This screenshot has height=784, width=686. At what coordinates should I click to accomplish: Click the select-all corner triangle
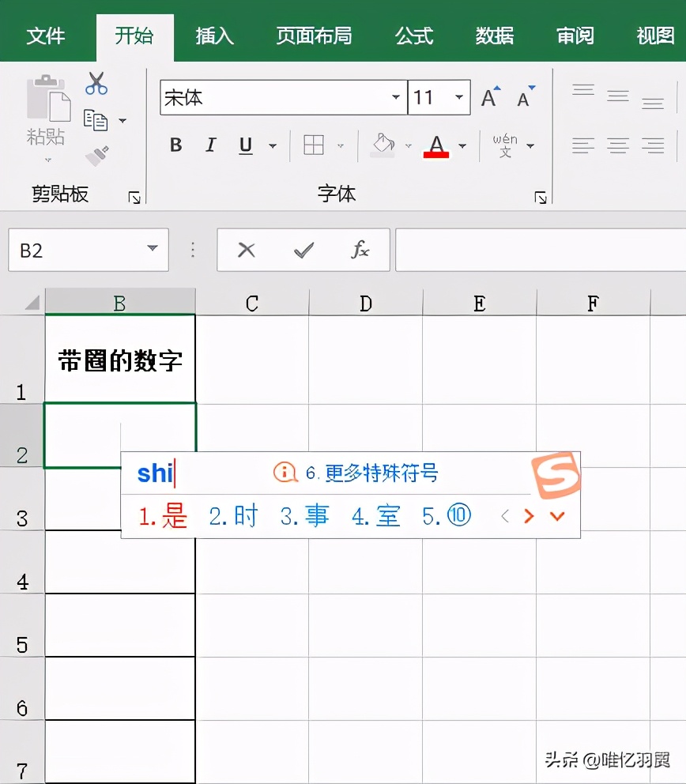tap(32, 303)
